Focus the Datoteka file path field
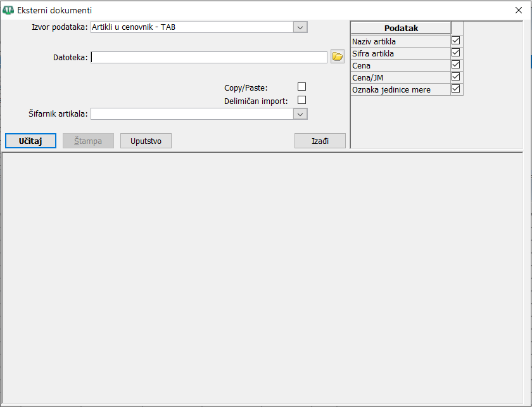The width and height of the screenshot is (532, 407). click(x=209, y=58)
